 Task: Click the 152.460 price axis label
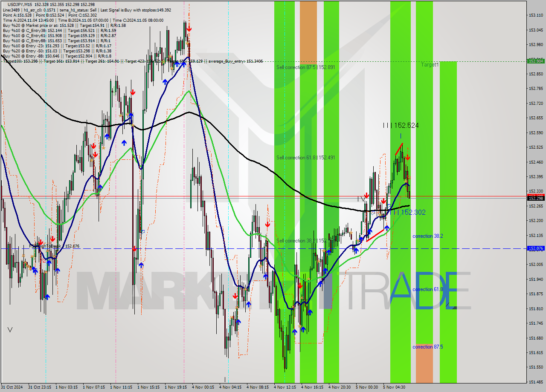point(536,162)
